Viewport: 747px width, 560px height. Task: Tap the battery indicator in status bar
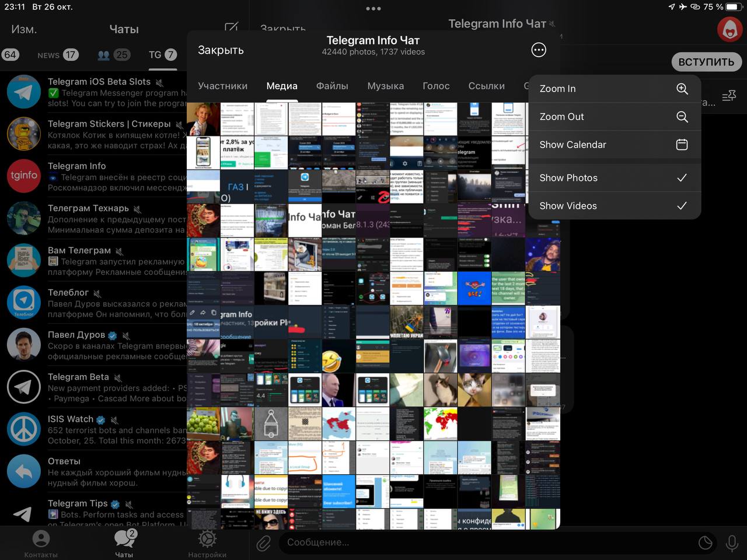(733, 7)
